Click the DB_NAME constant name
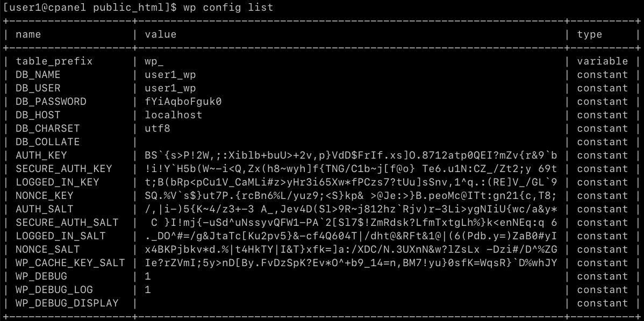The width and height of the screenshot is (644, 321). (x=38, y=75)
